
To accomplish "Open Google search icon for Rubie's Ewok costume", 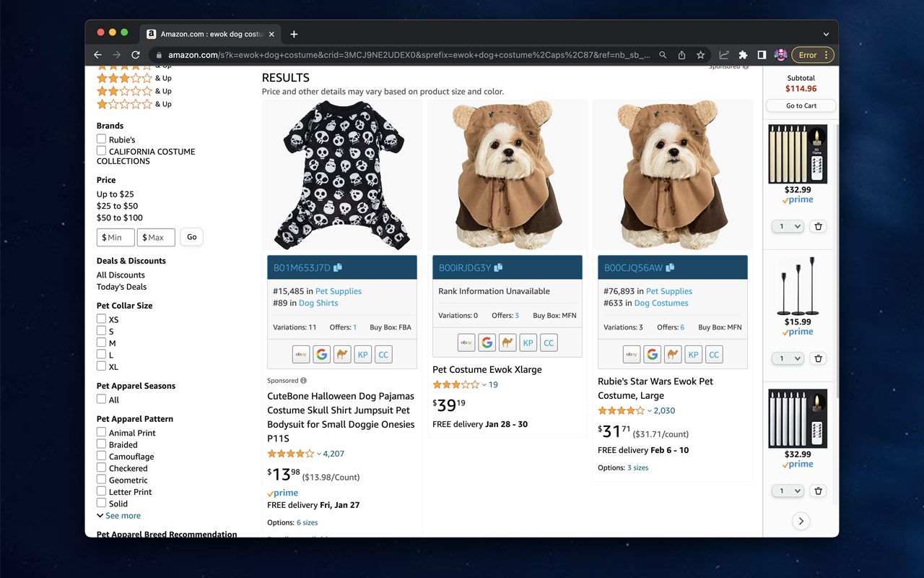I will coord(652,354).
